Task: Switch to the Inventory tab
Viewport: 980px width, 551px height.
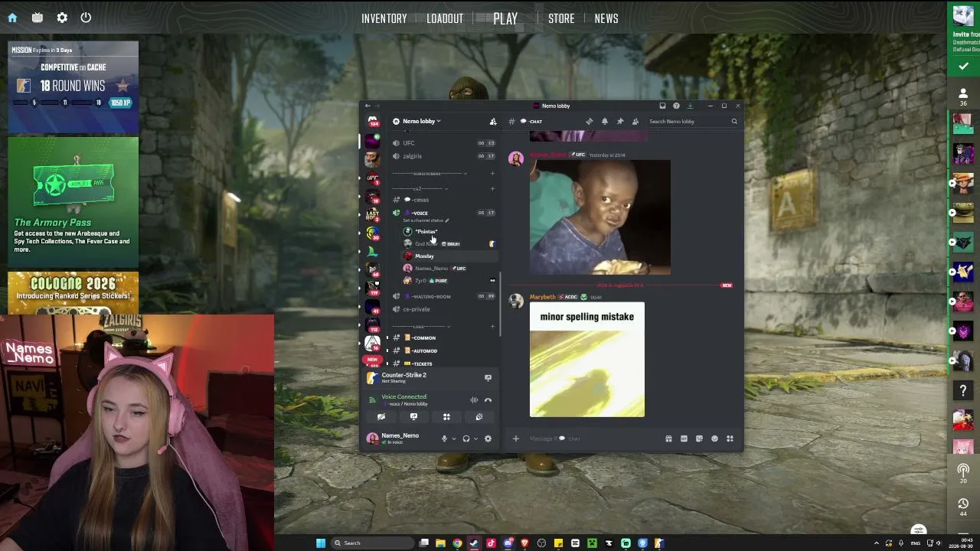Action: pos(384,18)
